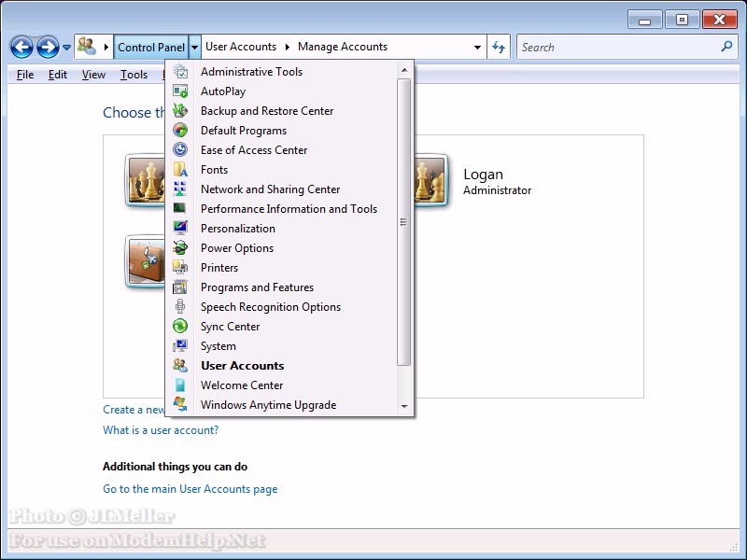Open the address bar history dropdown
747x560 pixels.
[x=477, y=48]
